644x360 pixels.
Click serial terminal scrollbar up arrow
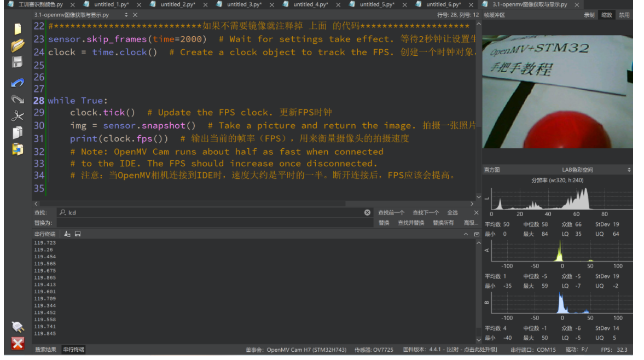(478, 242)
